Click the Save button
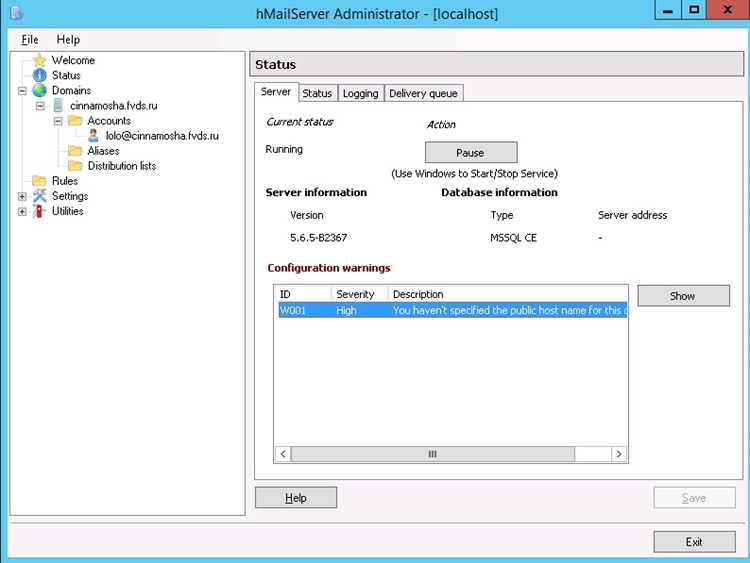This screenshot has height=563, width=750. point(694,497)
